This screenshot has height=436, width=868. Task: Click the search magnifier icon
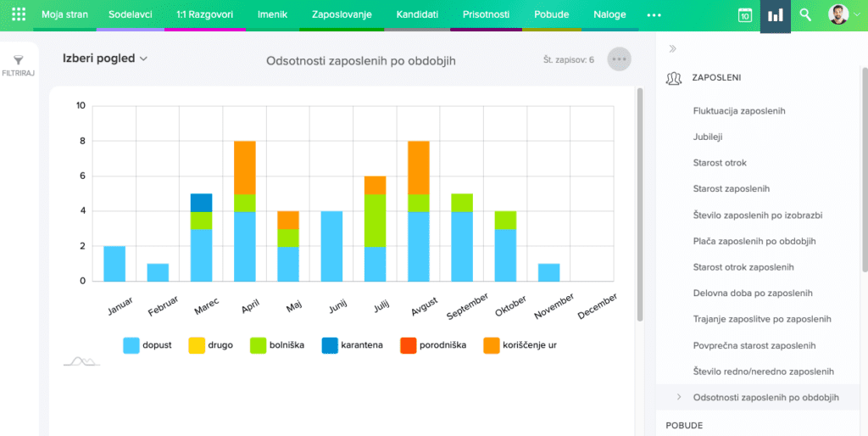805,15
